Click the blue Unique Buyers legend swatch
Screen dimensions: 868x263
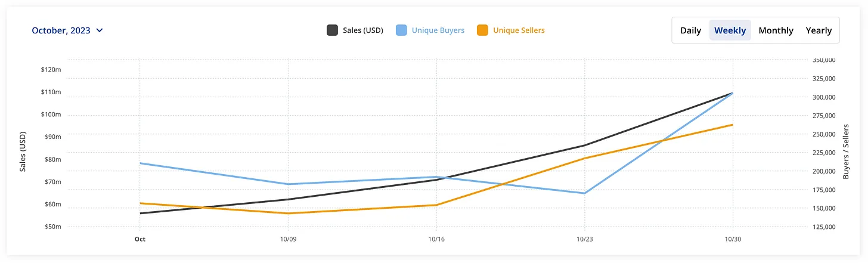[x=401, y=30]
